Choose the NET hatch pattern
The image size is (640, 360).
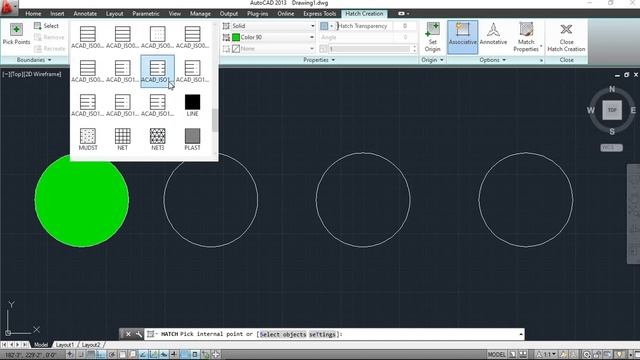tap(122, 139)
